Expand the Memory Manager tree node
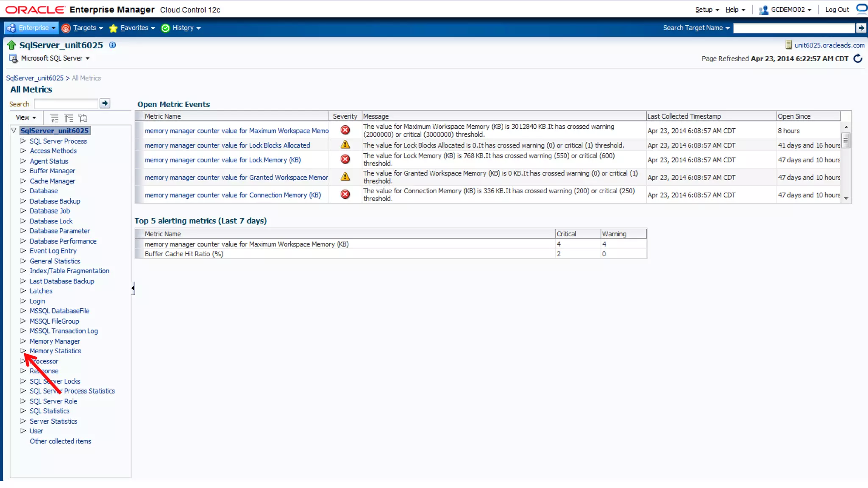Viewport: 868px width, 488px height. [x=23, y=341]
